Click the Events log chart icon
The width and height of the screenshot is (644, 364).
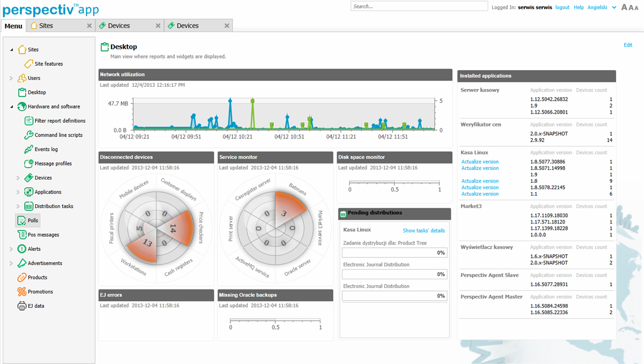pos(29,150)
